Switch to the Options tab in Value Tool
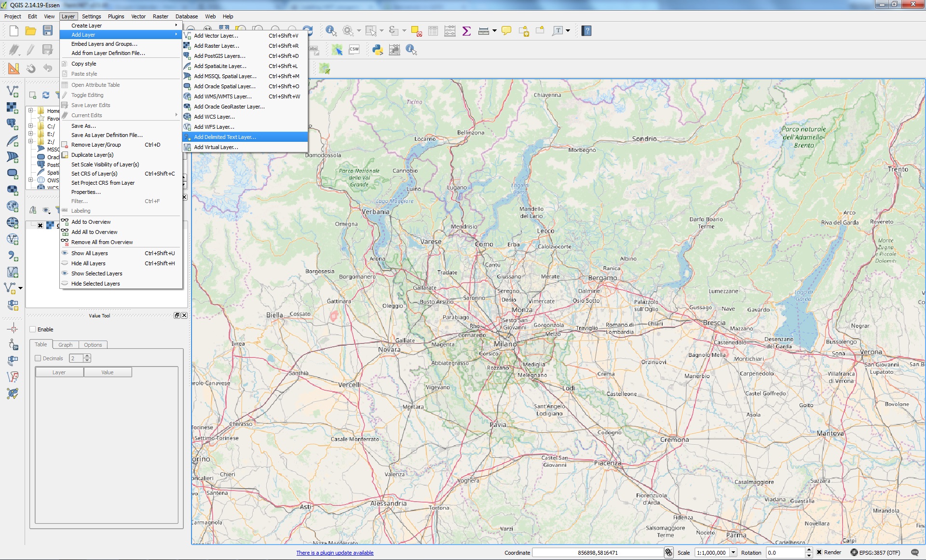 [93, 345]
